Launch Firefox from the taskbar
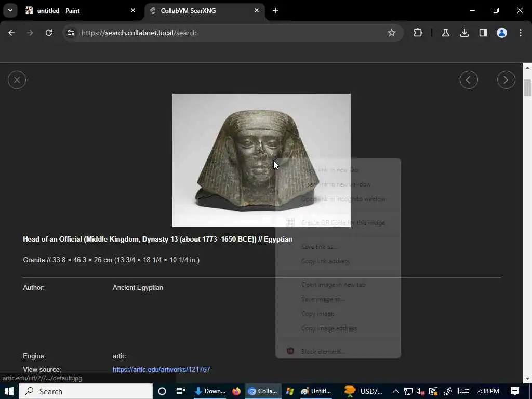The image size is (532, 399). click(x=236, y=391)
